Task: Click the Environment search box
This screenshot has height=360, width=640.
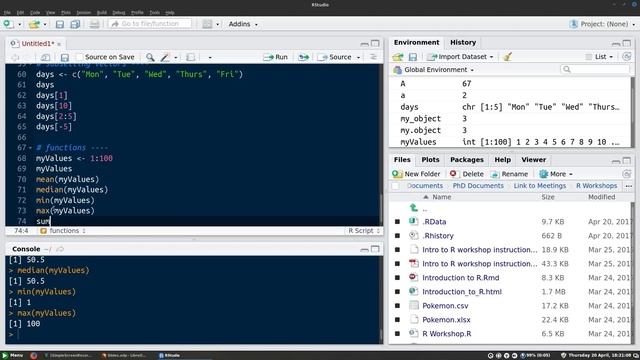Action: [x=595, y=69]
